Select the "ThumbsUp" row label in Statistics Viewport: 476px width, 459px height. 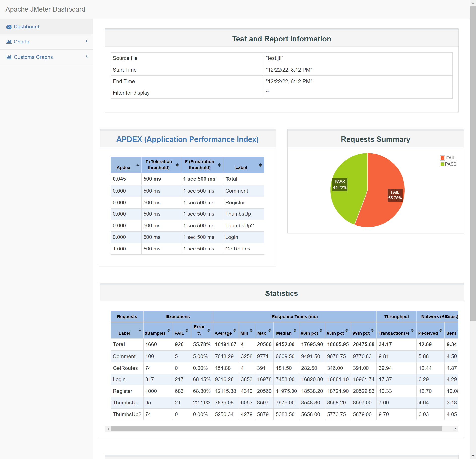125,403
